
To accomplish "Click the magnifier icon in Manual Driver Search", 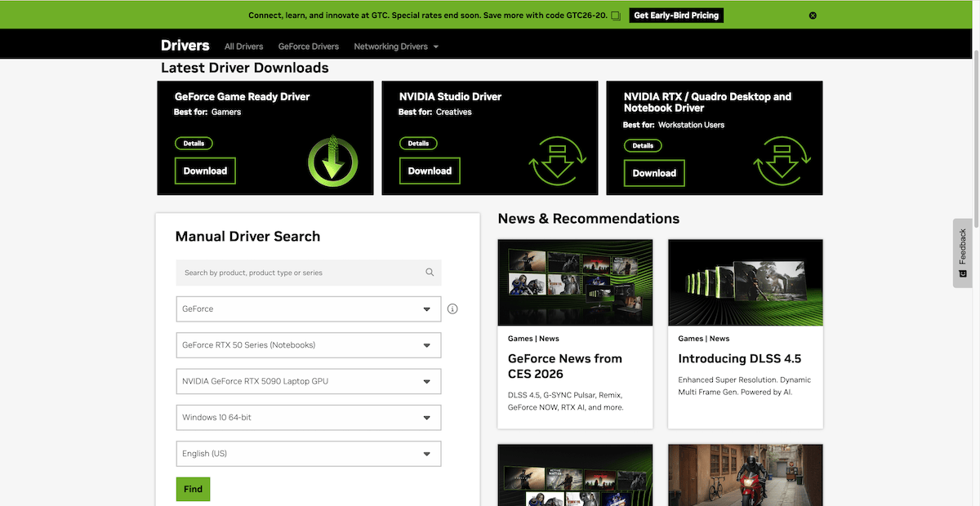I will point(430,272).
